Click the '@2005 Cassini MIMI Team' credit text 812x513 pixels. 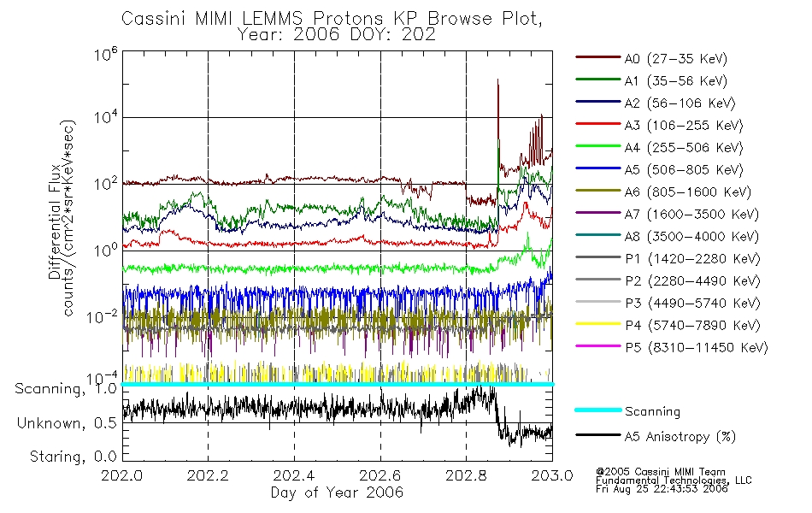(x=661, y=472)
